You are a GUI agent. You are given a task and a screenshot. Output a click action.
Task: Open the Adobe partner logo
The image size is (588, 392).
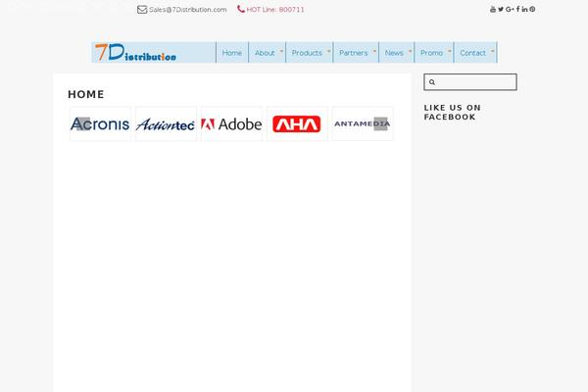231,123
